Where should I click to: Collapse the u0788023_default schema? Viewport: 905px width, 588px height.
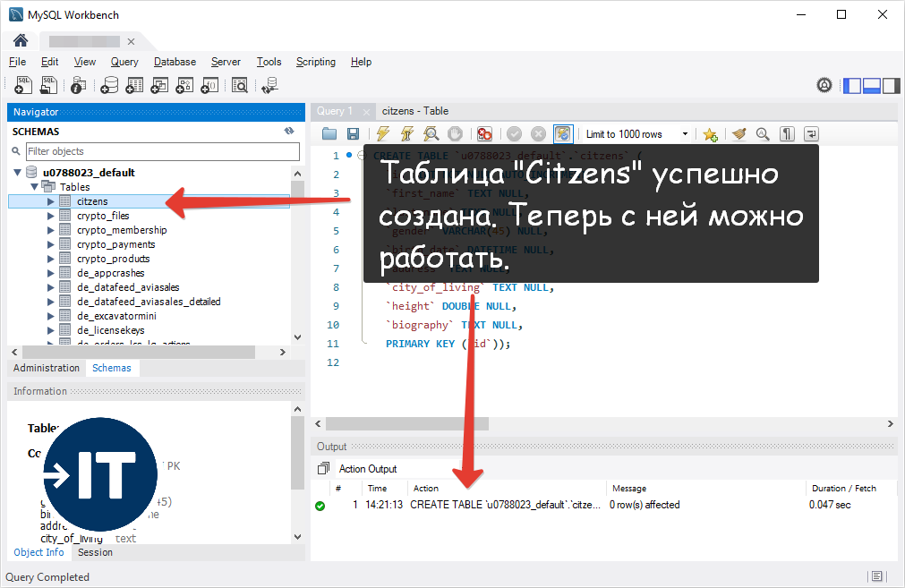[17, 172]
